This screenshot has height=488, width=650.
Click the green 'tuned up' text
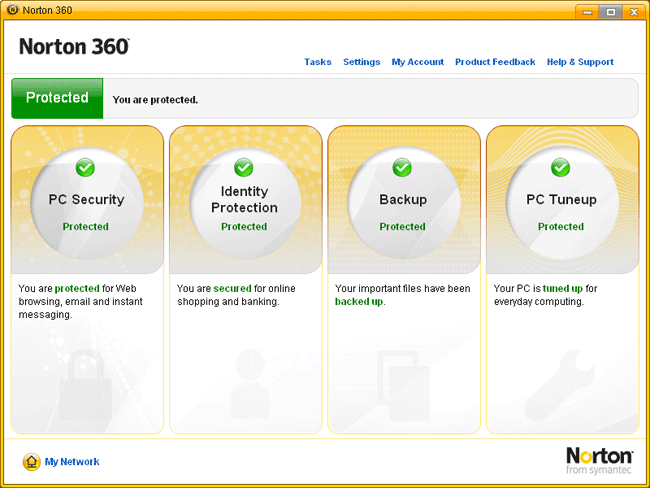click(563, 288)
